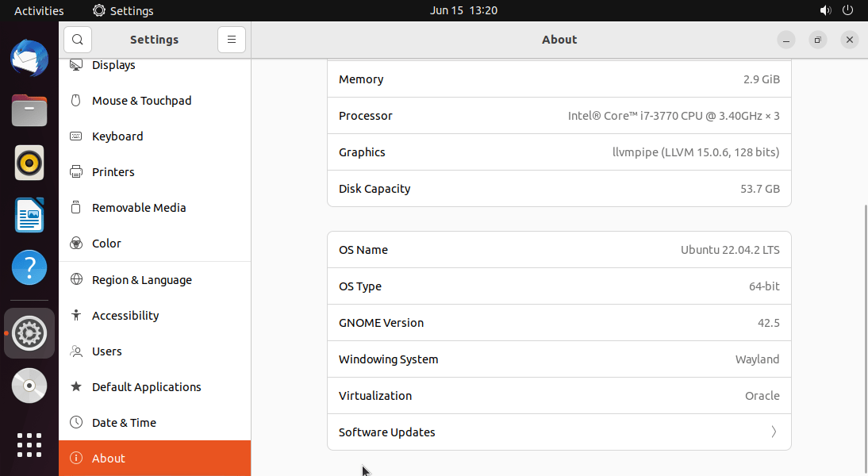Click the GNOME Version value 42.5
Image resolution: width=868 pixels, height=476 pixels.
pos(768,323)
